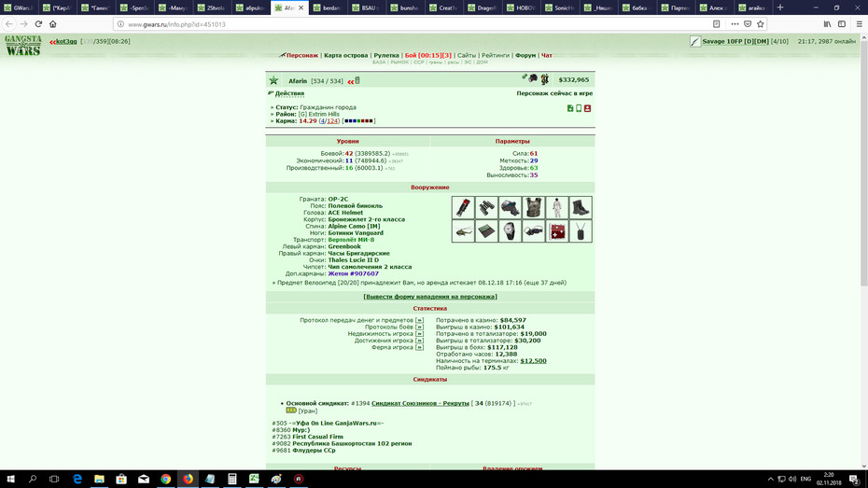
Task: Click the class 2 body armor vest icon
Action: pos(534,207)
